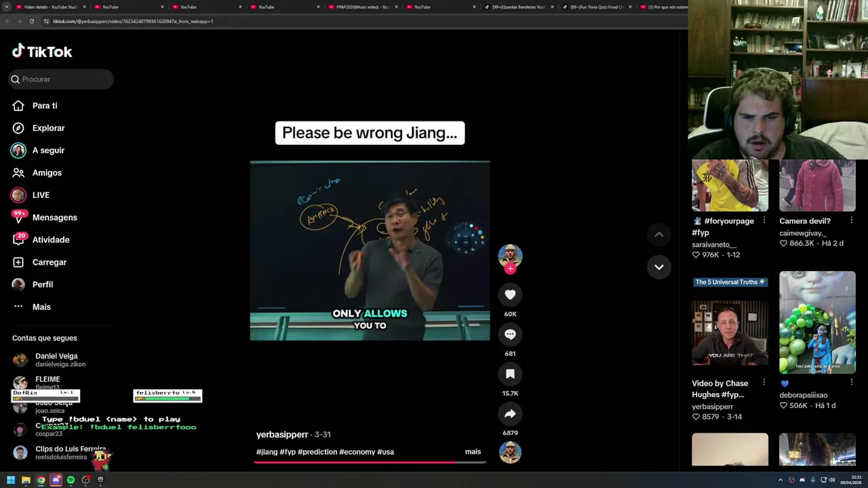
Task: Open Atividade notifications
Action: [51, 240]
